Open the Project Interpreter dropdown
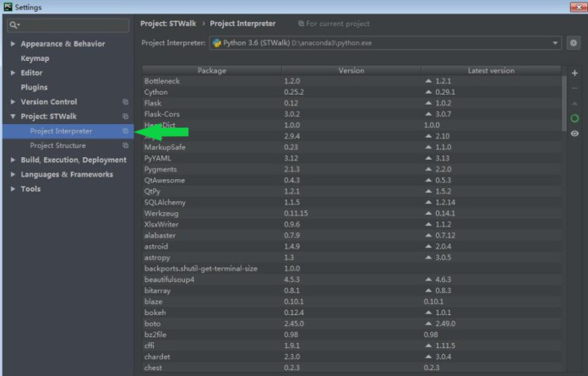This screenshot has width=588, height=376. point(554,43)
